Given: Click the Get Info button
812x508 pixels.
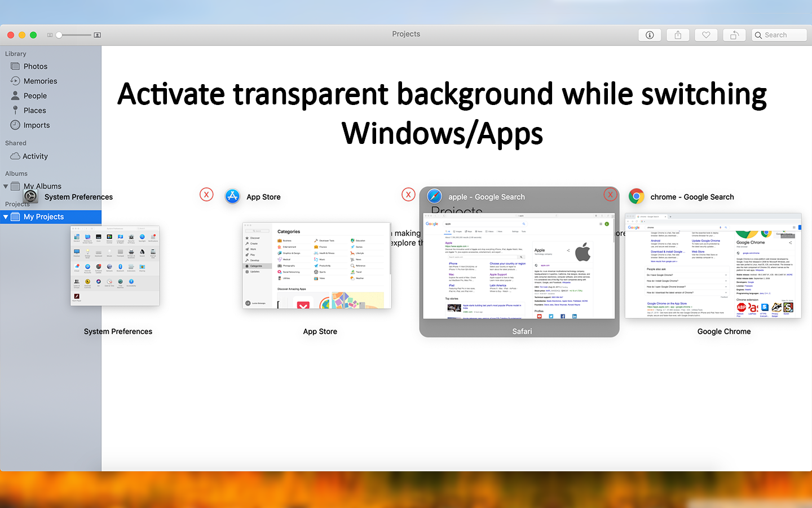Looking at the screenshot, I should tap(650, 34).
